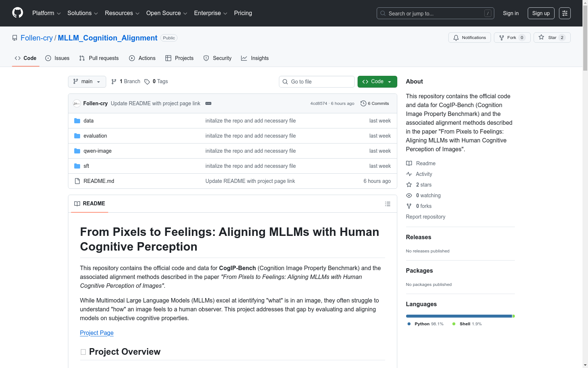Open the README outline list icon
Image resolution: width=588 pixels, height=368 pixels.
pyautogui.click(x=388, y=204)
